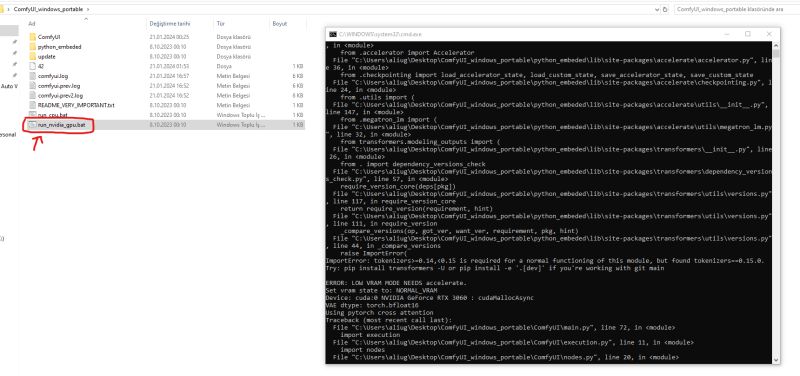Click the comfyui.log file icon
Viewport: 800px width, 376px height.
click(x=33, y=76)
